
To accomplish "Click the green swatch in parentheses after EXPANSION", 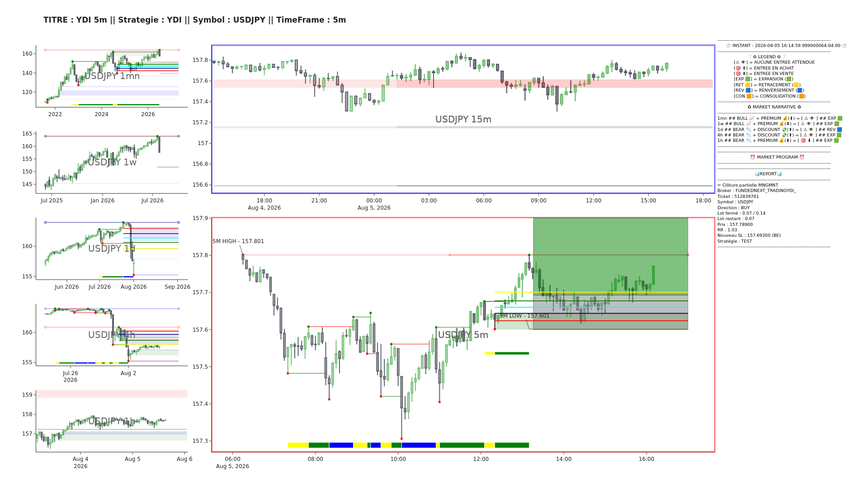I will click(789, 79).
